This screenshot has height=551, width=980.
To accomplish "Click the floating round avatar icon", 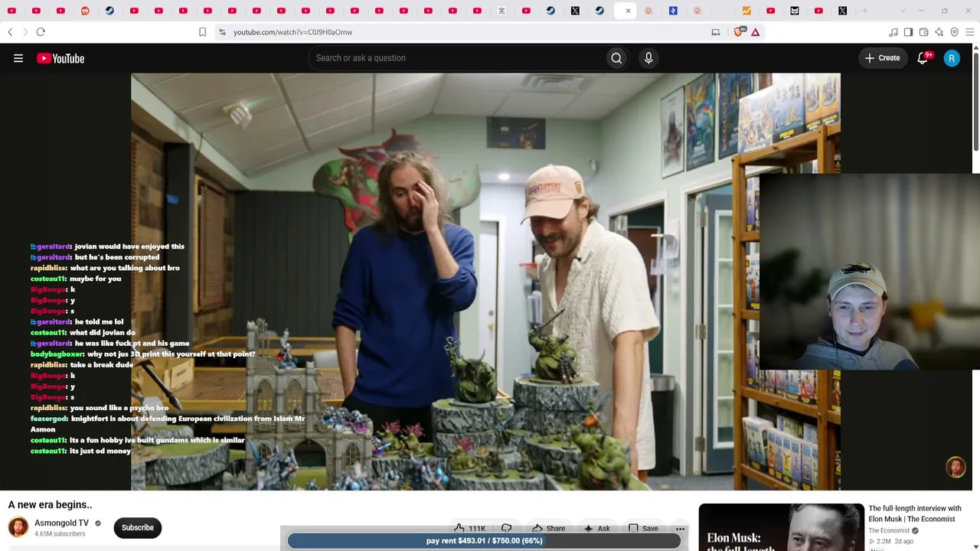I will pos(955,467).
